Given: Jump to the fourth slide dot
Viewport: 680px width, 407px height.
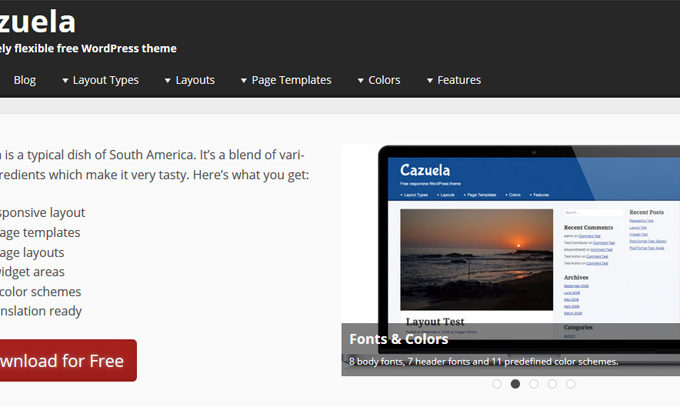Looking at the screenshot, I should click(552, 383).
